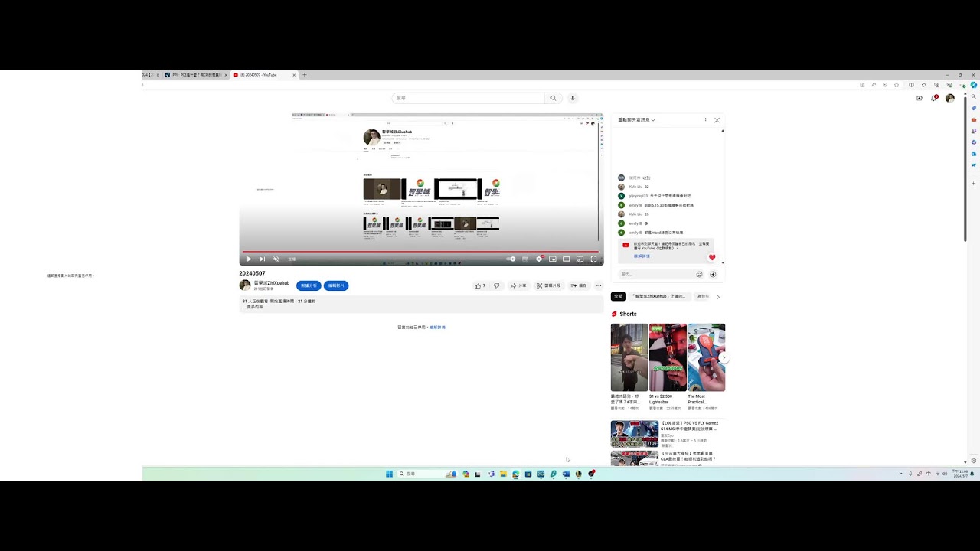Share the 20240507 video
Image resolution: width=980 pixels, height=551 pixels.
[518, 285]
